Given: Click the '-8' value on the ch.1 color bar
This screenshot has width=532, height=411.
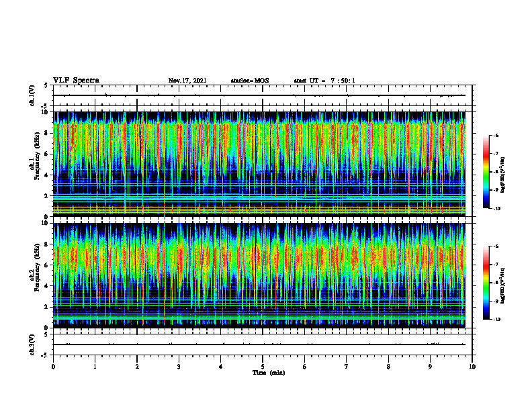Looking at the screenshot, I should (496, 173).
